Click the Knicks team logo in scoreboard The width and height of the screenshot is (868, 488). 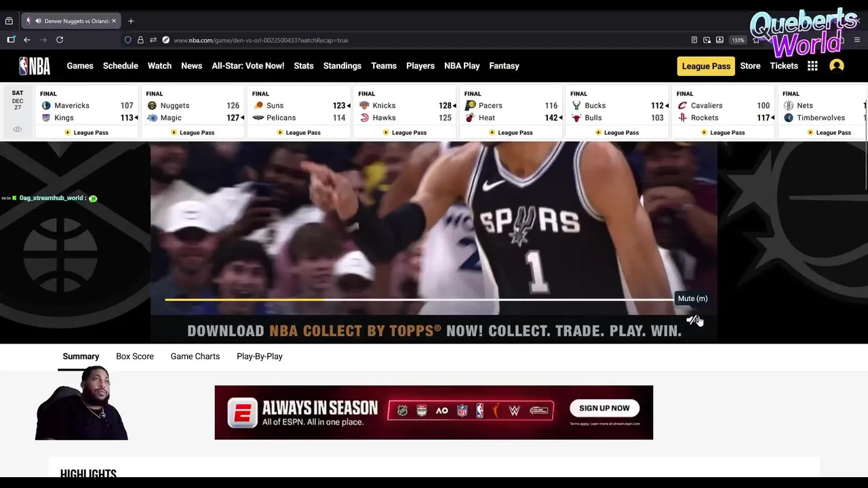(x=364, y=106)
